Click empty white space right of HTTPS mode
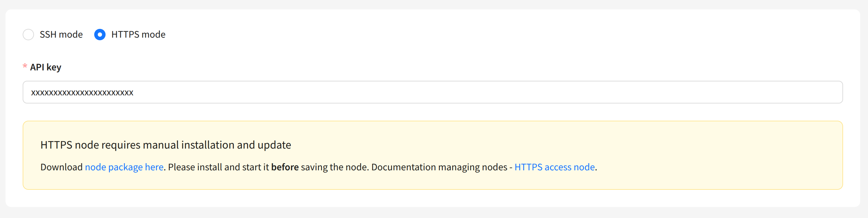The height and width of the screenshot is (218, 868). [x=472, y=34]
